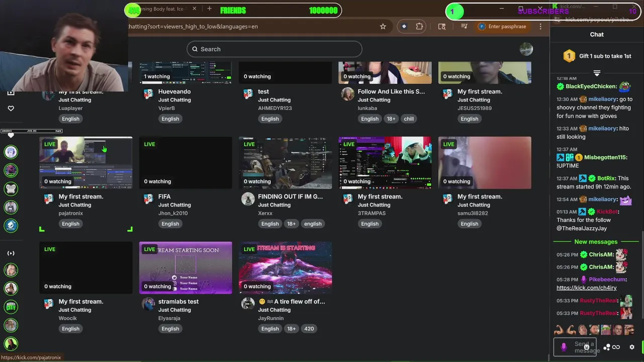Click mikeliaory username in 'go to shoovy' message

click(x=602, y=99)
